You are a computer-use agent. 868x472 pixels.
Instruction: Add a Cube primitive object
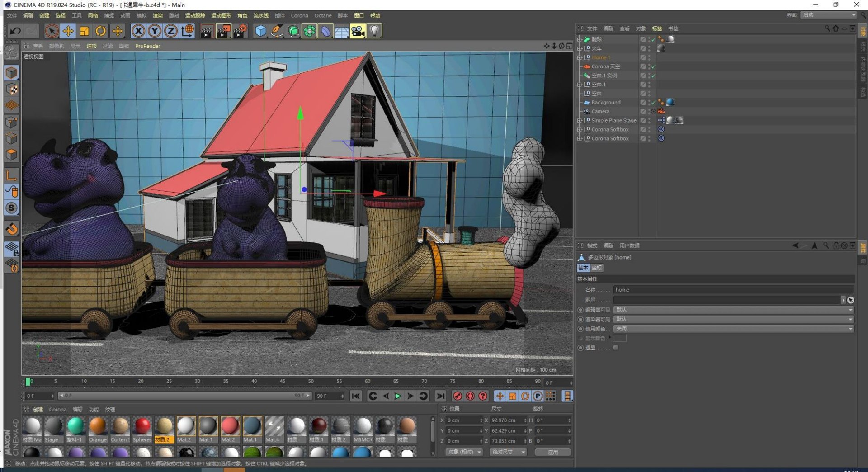point(261,31)
